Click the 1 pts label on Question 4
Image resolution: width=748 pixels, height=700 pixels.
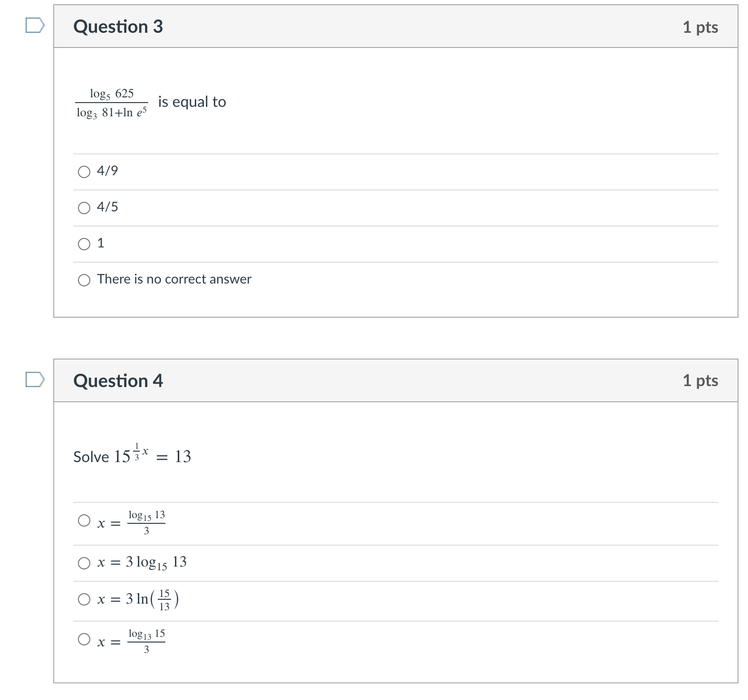click(700, 380)
